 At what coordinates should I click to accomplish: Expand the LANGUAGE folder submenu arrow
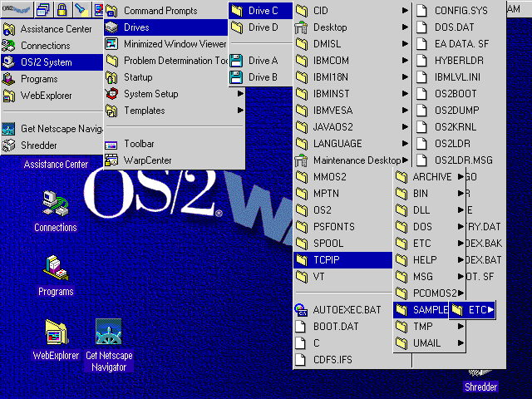405,144
